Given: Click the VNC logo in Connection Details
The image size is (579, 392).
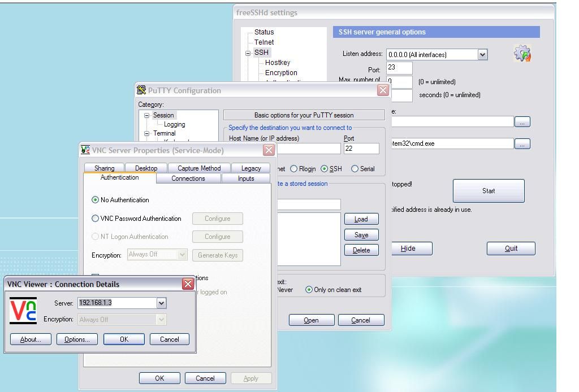Looking at the screenshot, I should (x=22, y=310).
